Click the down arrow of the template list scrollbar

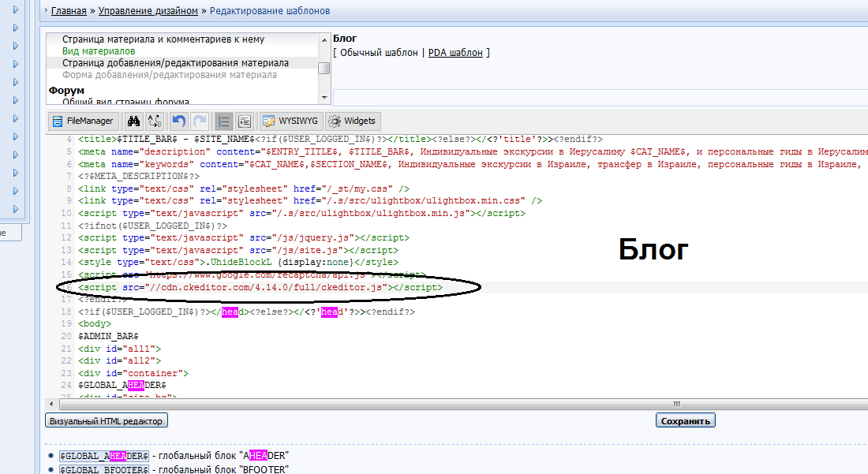(x=324, y=98)
